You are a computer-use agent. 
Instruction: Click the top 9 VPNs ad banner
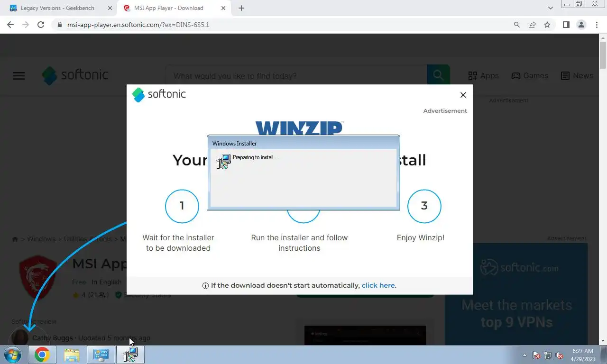(x=516, y=294)
